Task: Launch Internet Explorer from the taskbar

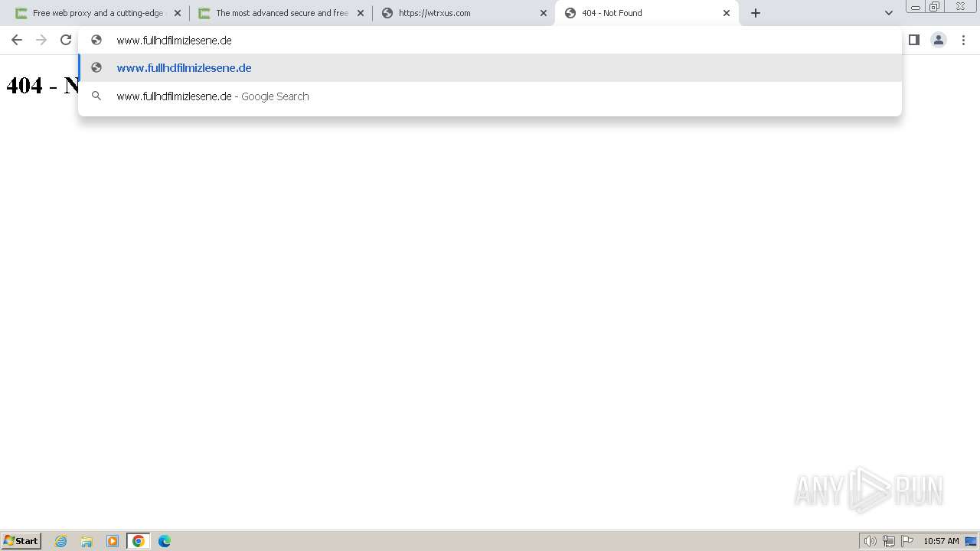Action: pyautogui.click(x=61, y=541)
